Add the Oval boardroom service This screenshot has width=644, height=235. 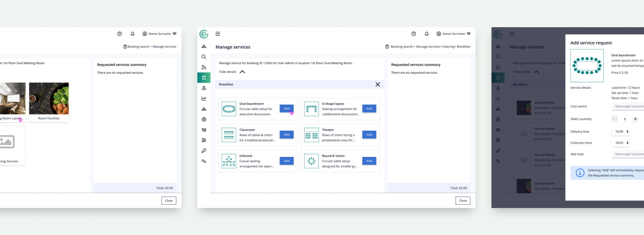tap(286, 109)
